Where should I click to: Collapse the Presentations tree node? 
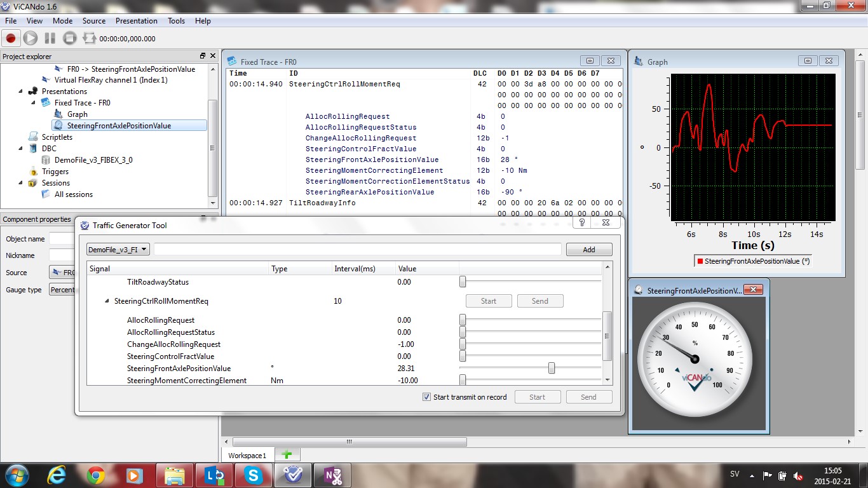coord(22,91)
